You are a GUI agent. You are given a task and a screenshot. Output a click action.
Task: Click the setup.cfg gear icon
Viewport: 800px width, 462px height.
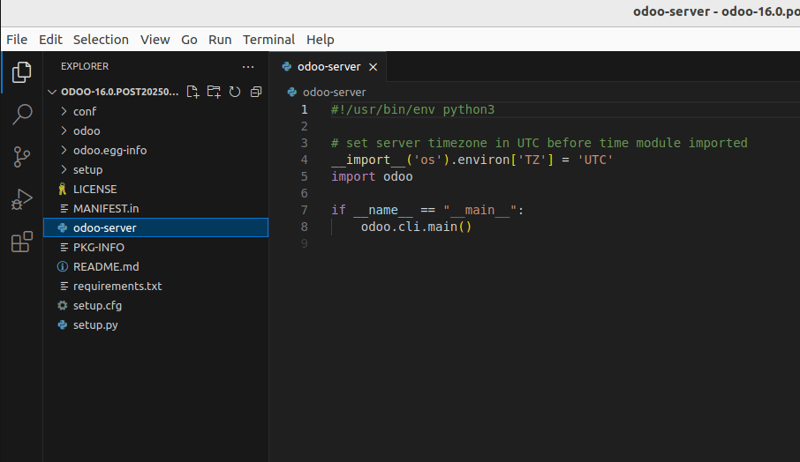[62, 305]
